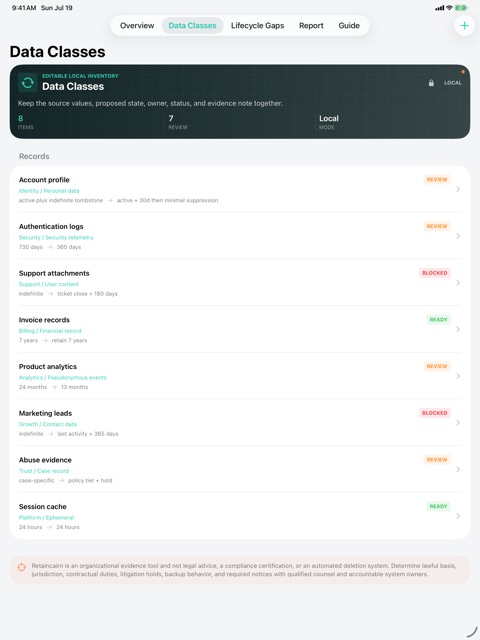Click the LOCAL label in banner
480x640 pixels.
[x=453, y=83]
